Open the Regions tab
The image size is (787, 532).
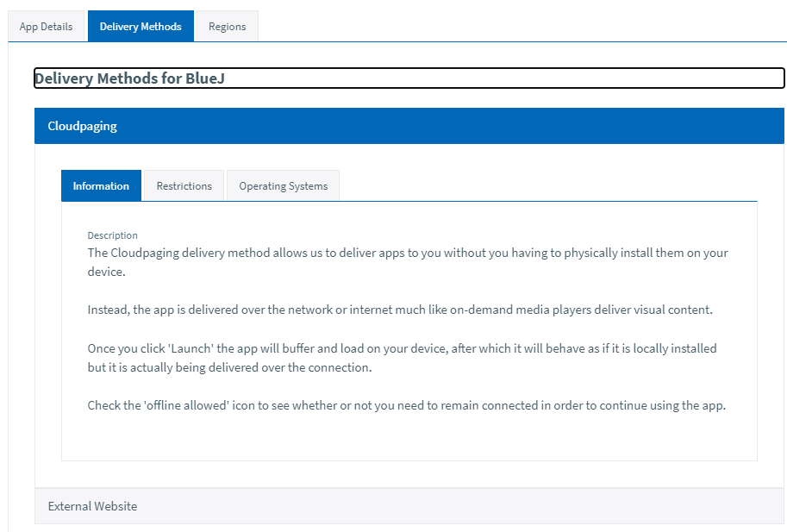[x=228, y=26]
